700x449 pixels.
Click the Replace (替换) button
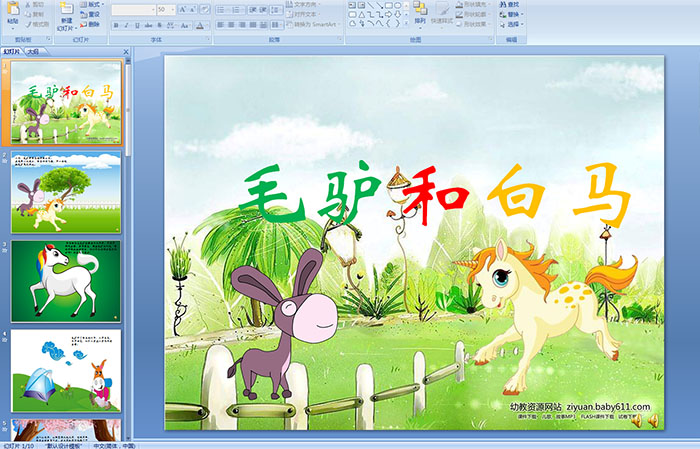513,15
